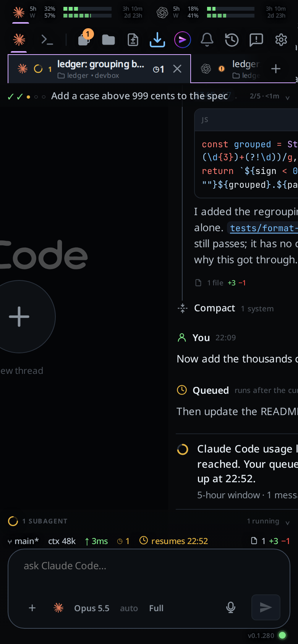Open the feedback speech bubble icon
Screen dimensions: 298x644
(x=256, y=40)
